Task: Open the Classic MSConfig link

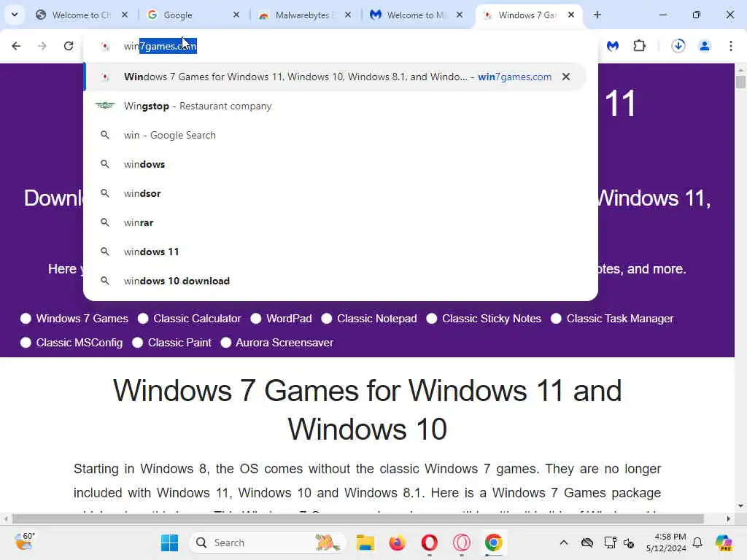Action: pyautogui.click(x=79, y=343)
